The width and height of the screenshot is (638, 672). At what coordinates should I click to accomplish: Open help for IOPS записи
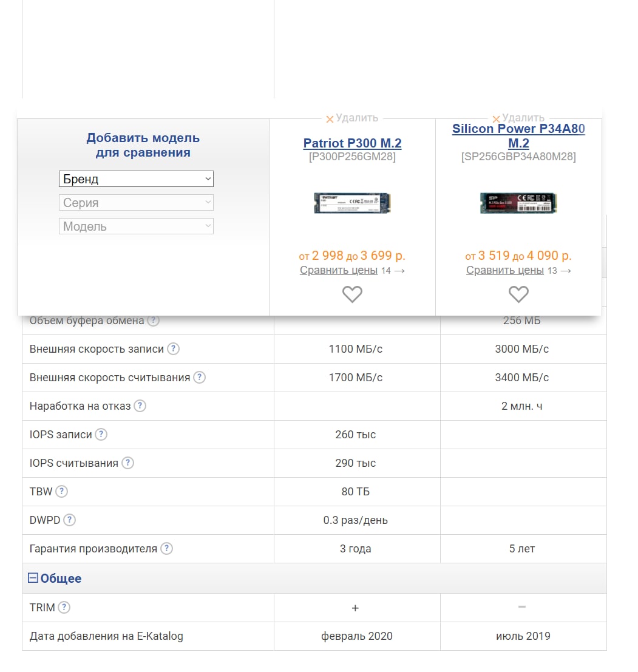(101, 434)
